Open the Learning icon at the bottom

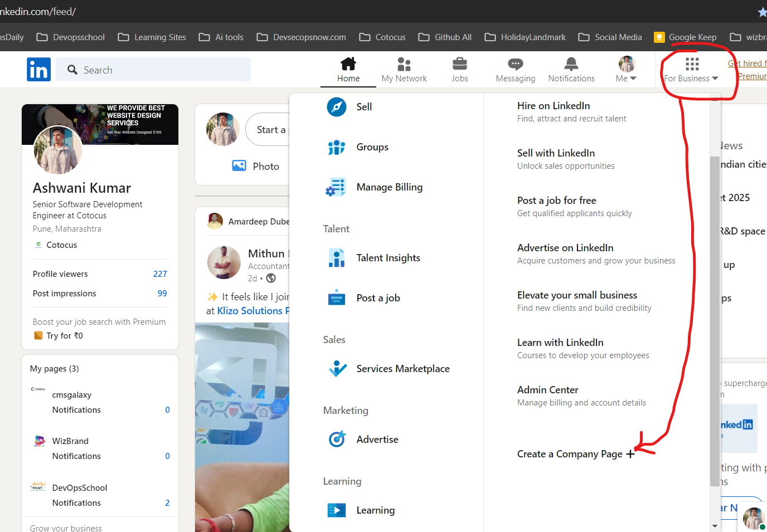337,510
